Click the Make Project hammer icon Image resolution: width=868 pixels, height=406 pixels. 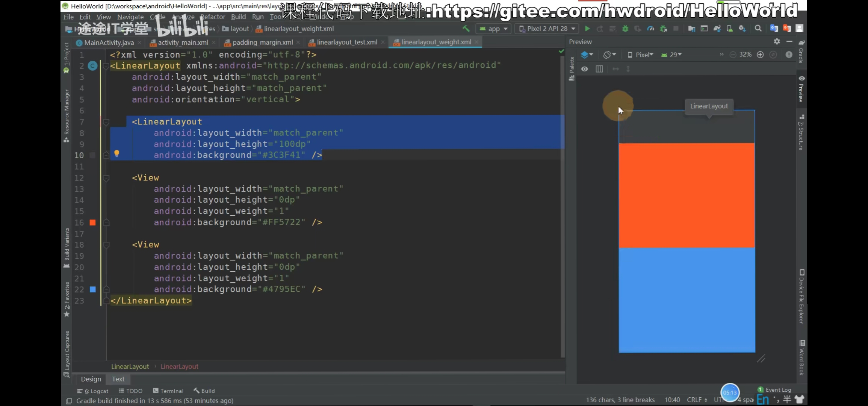tap(466, 29)
